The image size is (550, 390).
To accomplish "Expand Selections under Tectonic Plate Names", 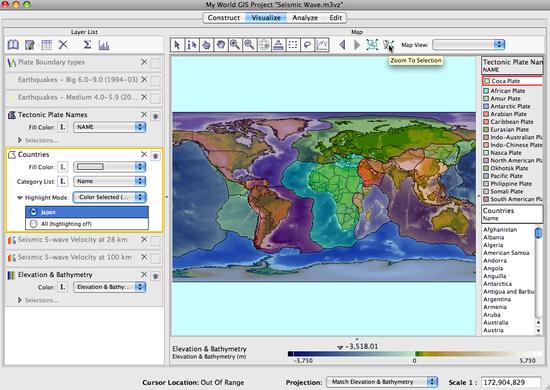I will (20, 140).
